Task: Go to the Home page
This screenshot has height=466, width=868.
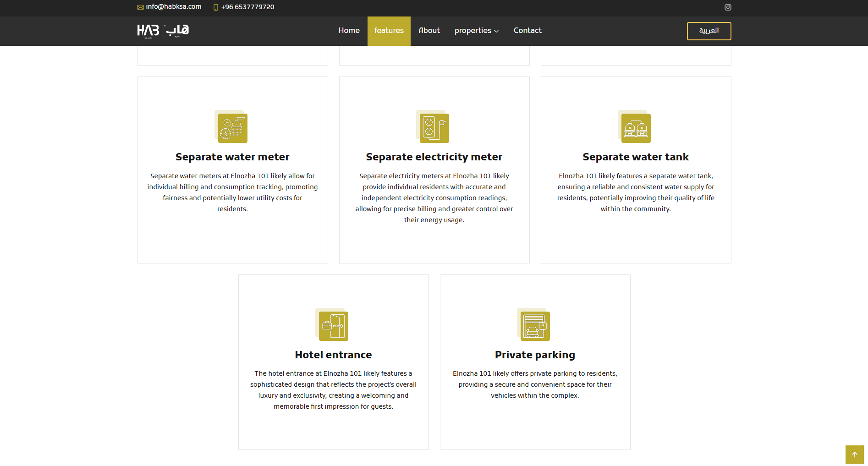Action: click(x=349, y=31)
